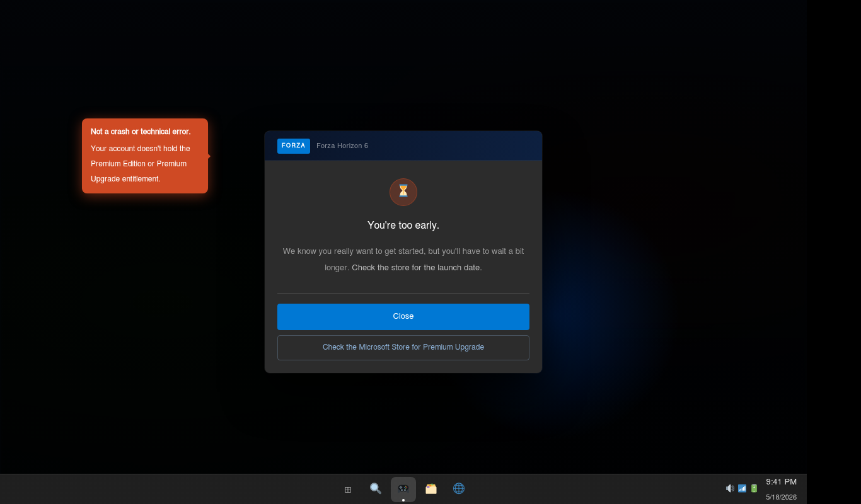The height and width of the screenshot is (504, 861).
Task: Check the green battery tray icon
Action: click(754, 488)
